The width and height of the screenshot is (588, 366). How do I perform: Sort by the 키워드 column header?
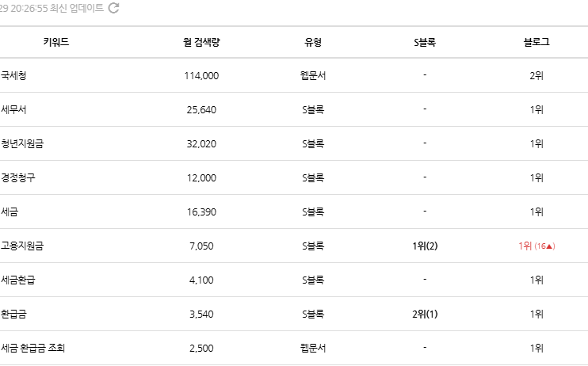55,42
